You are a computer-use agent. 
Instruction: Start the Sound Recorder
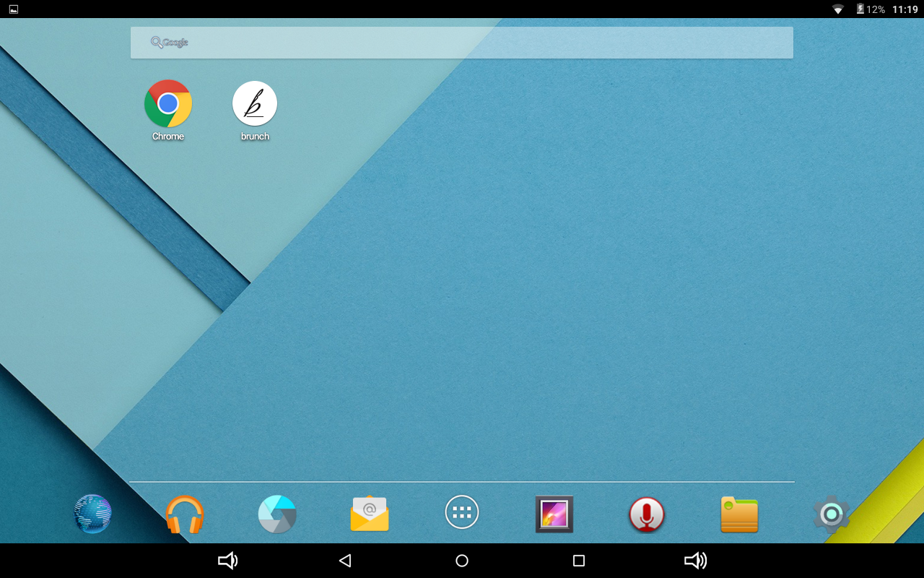tap(646, 514)
